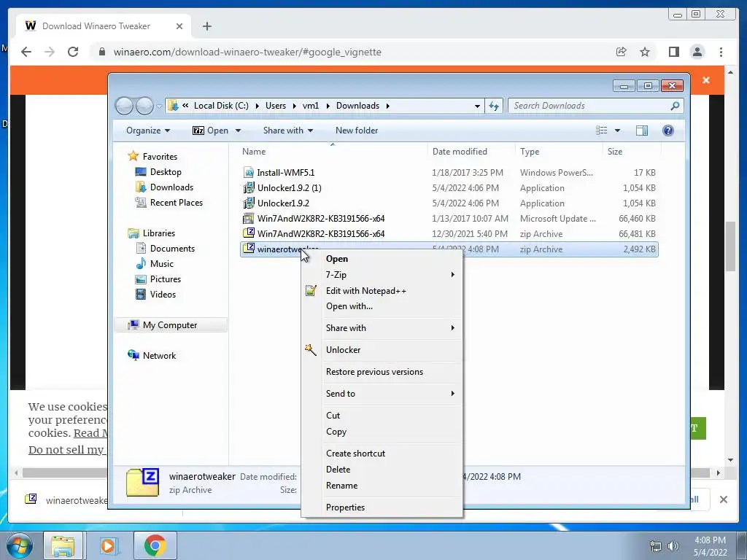The image size is (747, 560).
Task: Close the orange banner X
Action: coord(706,80)
